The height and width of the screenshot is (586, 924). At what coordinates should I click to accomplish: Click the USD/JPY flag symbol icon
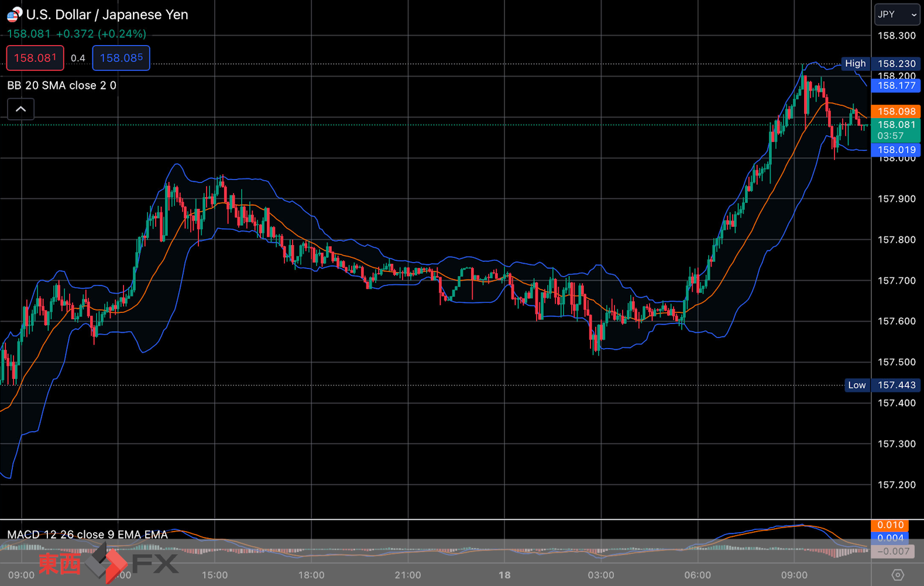click(x=15, y=14)
